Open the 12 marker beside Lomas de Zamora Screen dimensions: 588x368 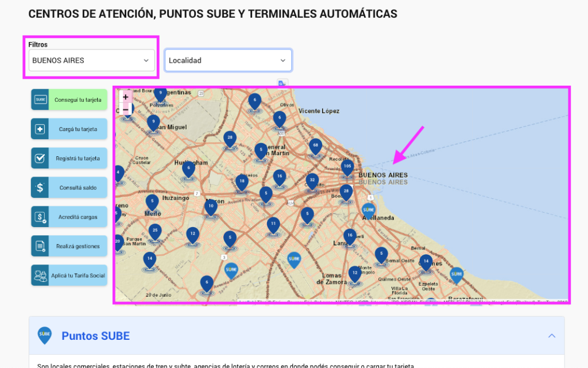(355, 275)
